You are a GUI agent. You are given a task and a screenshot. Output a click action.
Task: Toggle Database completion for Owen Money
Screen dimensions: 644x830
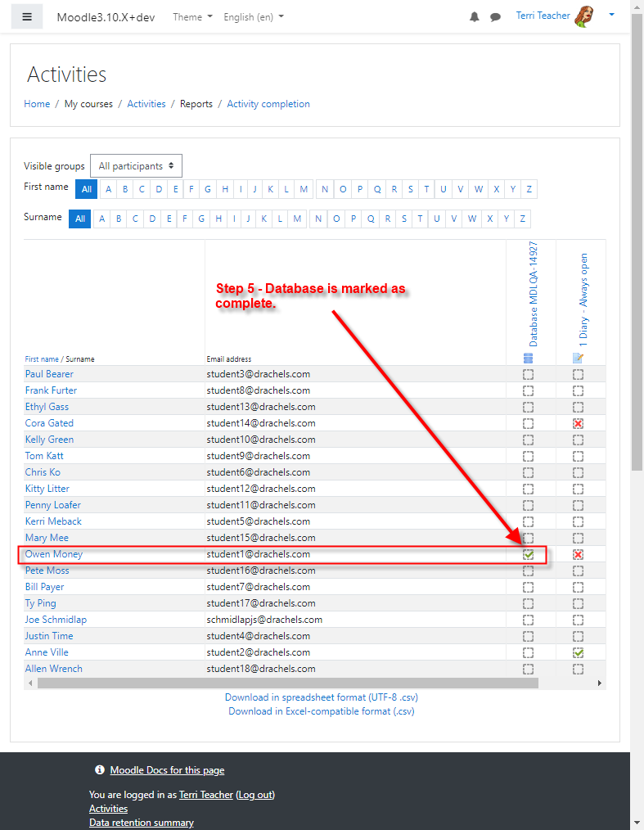point(528,554)
